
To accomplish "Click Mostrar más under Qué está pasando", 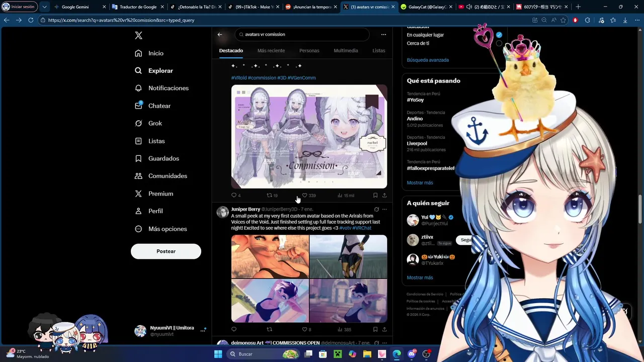I will [420, 183].
